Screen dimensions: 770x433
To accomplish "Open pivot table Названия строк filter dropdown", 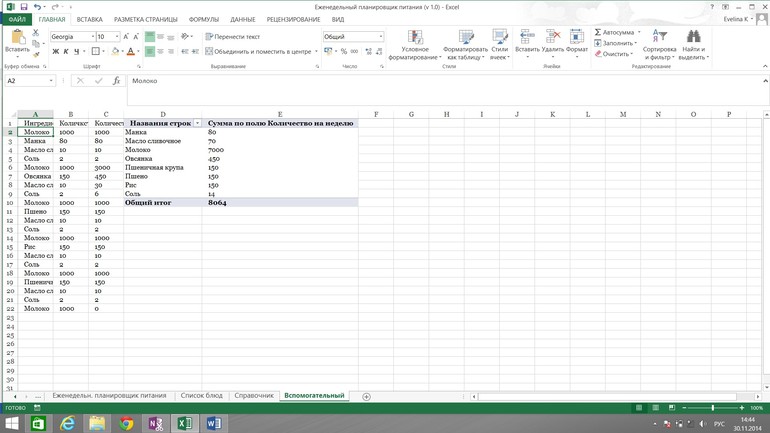I will point(197,123).
